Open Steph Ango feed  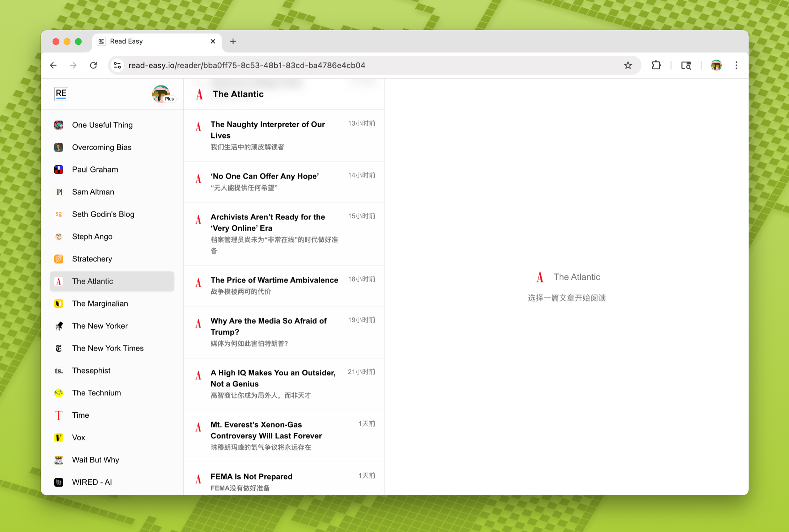pos(112,237)
